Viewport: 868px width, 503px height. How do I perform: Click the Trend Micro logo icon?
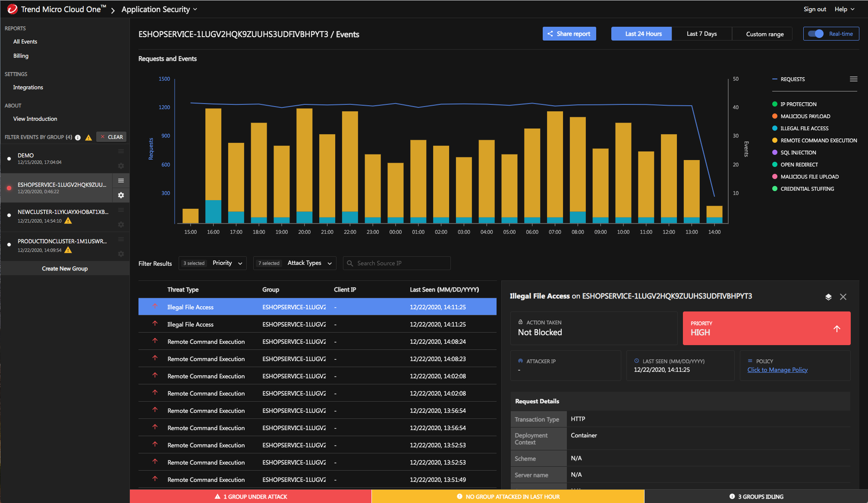pos(12,9)
